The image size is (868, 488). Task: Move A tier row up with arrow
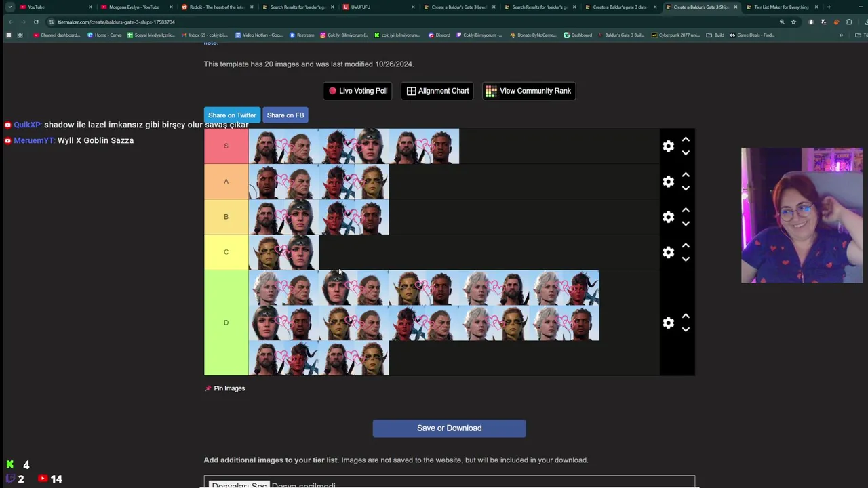pos(686,174)
